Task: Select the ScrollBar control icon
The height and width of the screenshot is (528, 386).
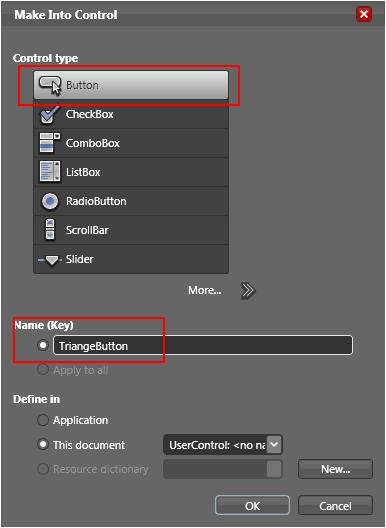Action: click(50, 230)
